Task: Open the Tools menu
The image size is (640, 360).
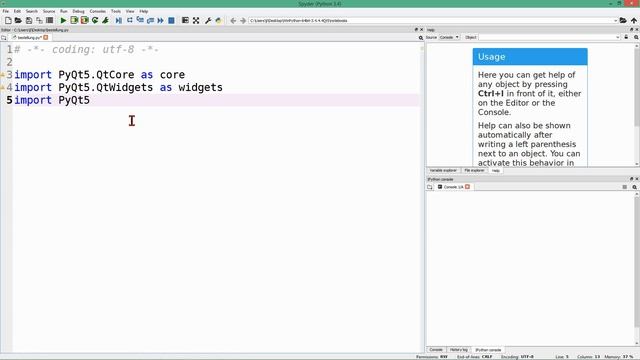Action: 116,11
